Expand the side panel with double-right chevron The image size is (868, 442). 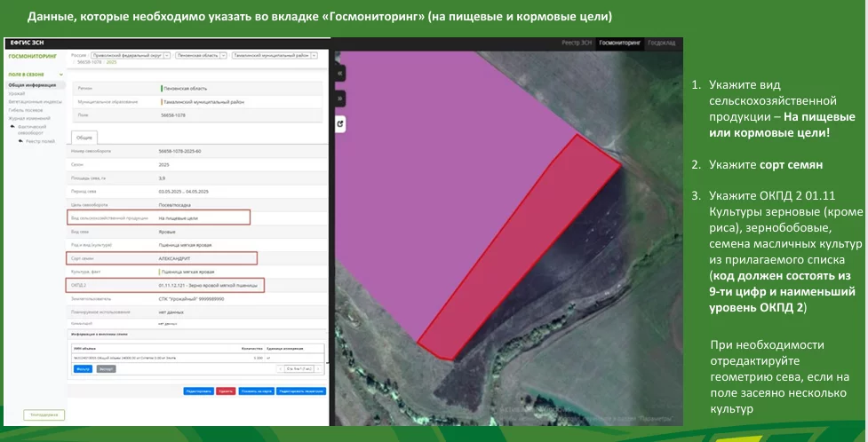[x=340, y=99]
